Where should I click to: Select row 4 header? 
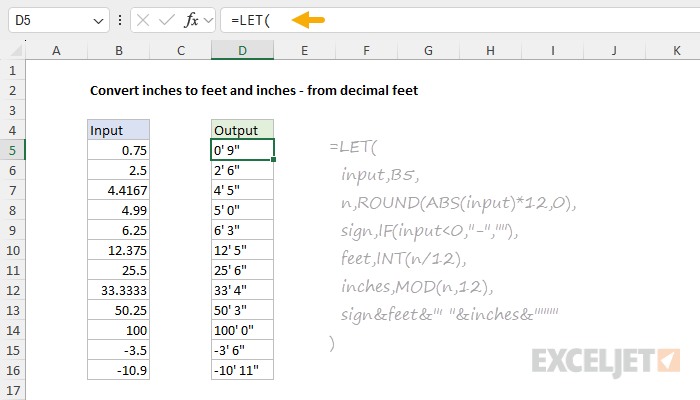coord(12,130)
